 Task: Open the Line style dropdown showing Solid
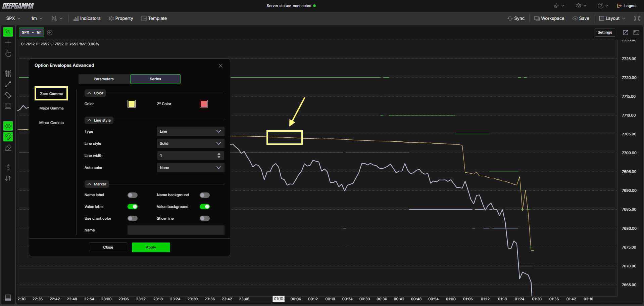pos(191,143)
